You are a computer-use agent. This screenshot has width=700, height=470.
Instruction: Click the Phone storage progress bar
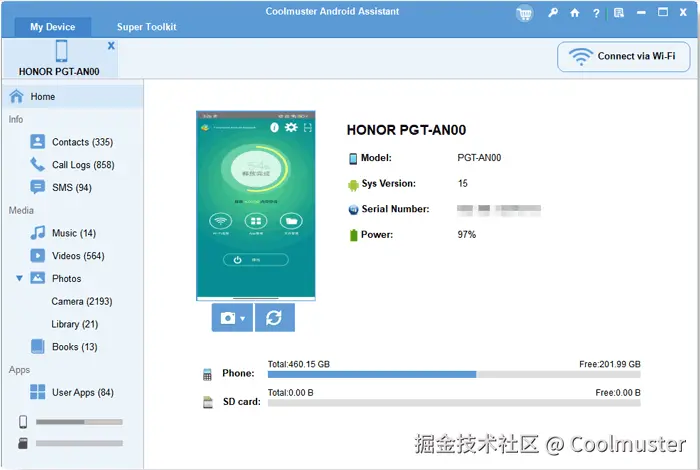(x=454, y=374)
